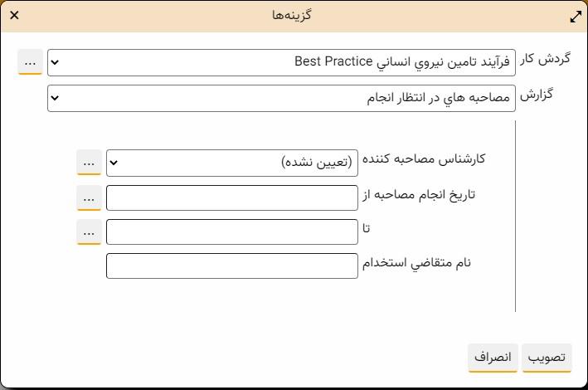The height and width of the screenshot is (390, 588).
Task: Expand the گزارش dropdown list
Action: pyautogui.click(x=281, y=98)
